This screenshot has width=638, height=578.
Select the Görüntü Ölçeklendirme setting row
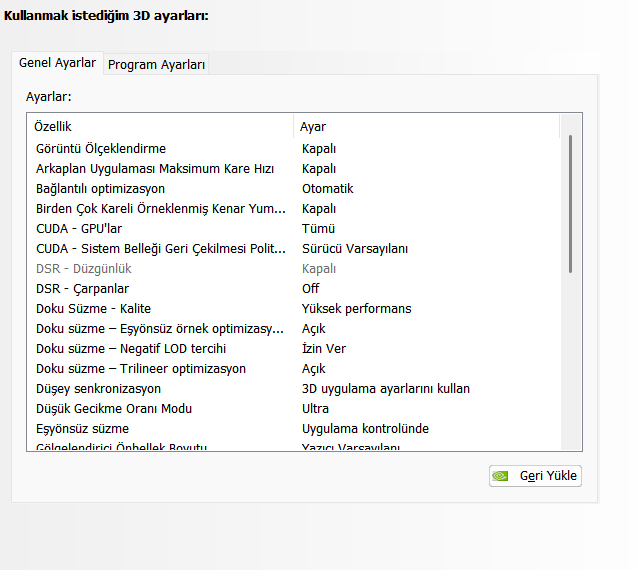pos(101,149)
